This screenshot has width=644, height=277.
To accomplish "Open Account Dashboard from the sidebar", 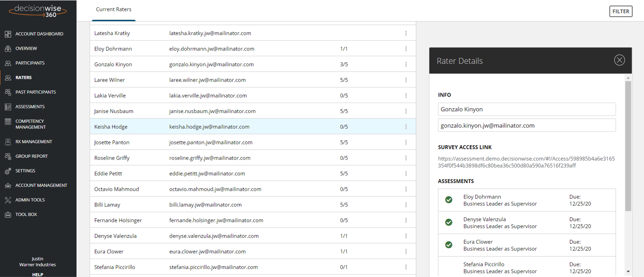I will 39,34.
